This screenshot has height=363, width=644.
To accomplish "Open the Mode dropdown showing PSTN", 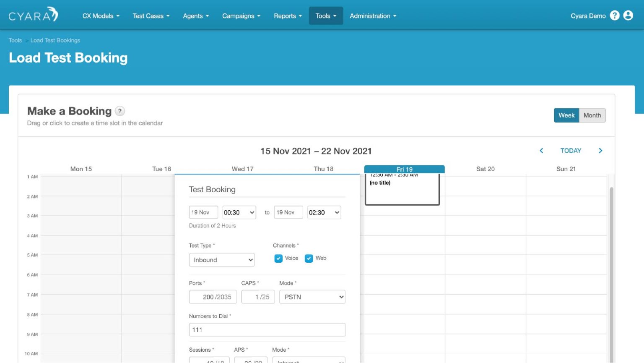I will pyautogui.click(x=312, y=297).
